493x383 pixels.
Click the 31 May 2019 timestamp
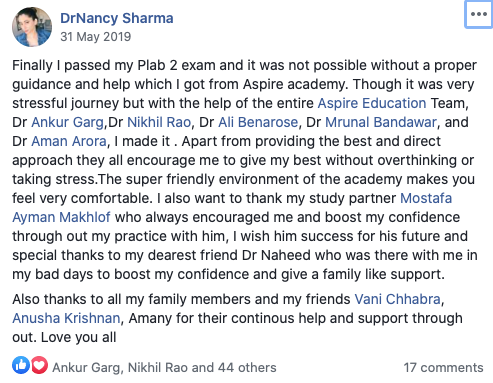[x=96, y=37]
